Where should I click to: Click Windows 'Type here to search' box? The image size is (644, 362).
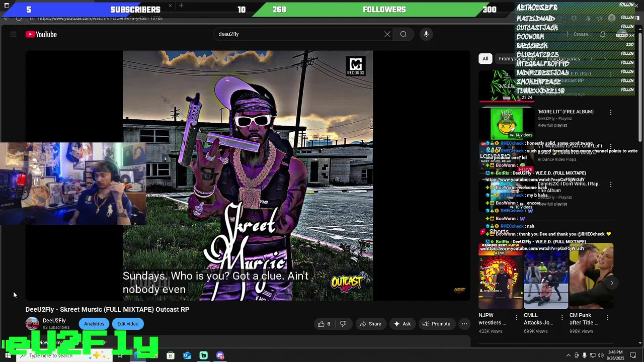pos(65,355)
